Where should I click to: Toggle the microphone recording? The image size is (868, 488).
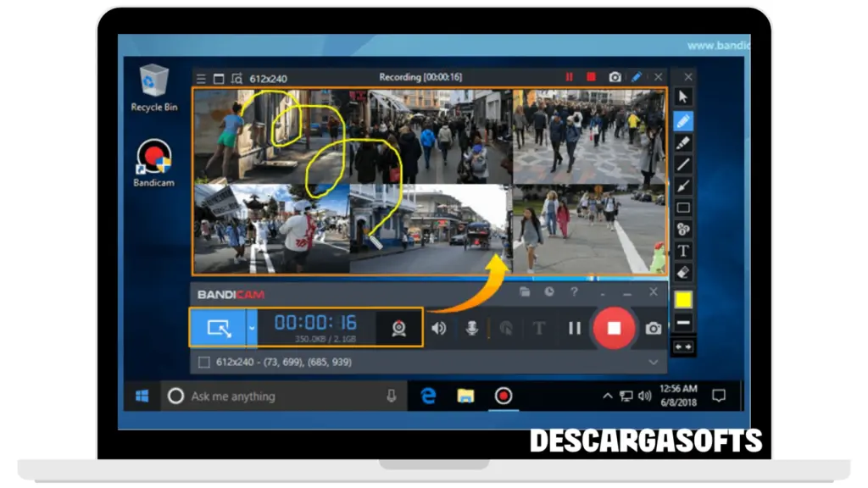[x=472, y=328]
